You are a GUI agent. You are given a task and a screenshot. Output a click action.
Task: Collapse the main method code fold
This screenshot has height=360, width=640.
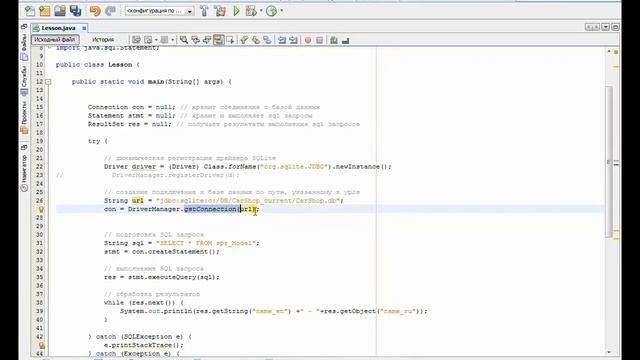(x=48, y=82)
